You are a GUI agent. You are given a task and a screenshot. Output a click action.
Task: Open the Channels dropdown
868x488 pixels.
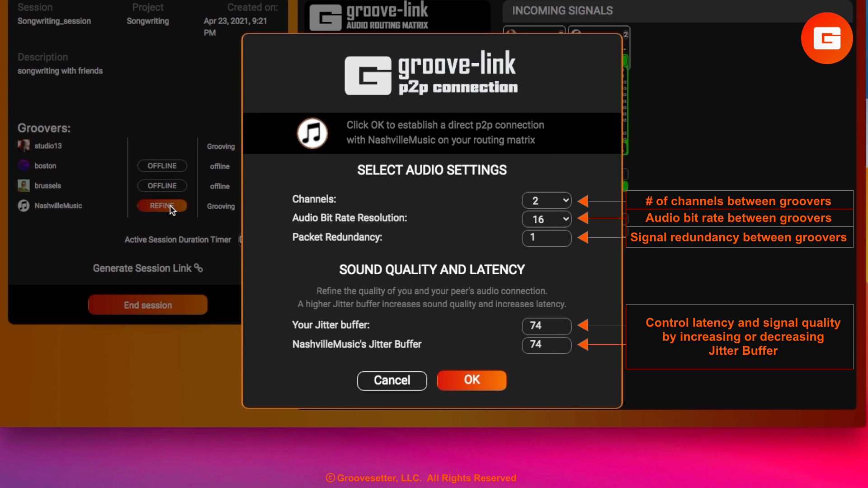546,201
